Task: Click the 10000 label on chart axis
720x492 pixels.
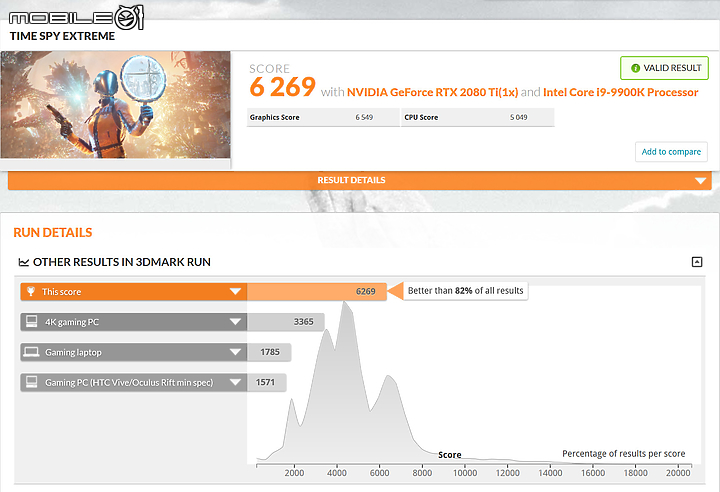Action: [x=465, y=473]
